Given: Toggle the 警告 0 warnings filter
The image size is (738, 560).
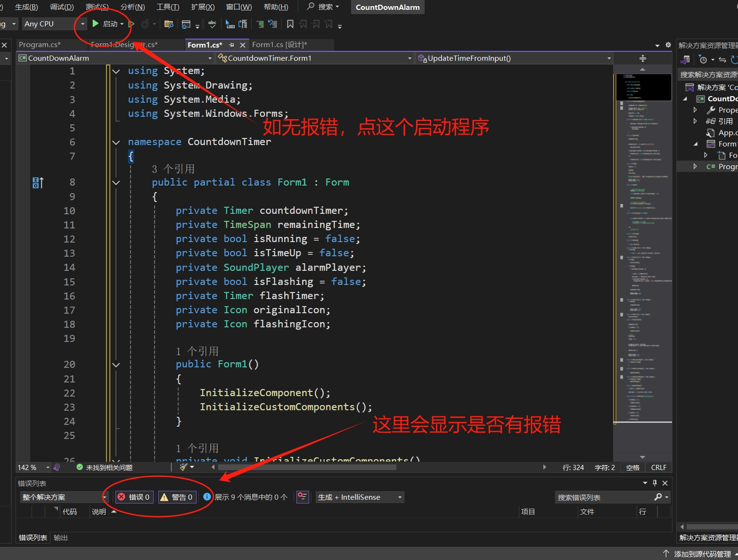Looking at the screenshot, I should (177, 497).
